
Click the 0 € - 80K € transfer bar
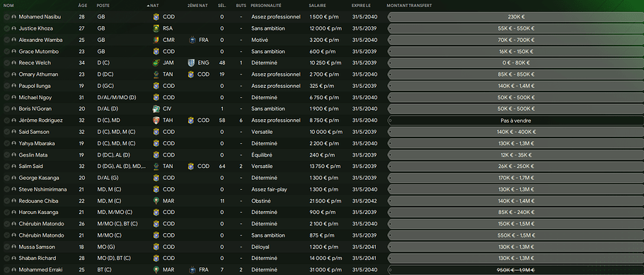click(516, 63)
